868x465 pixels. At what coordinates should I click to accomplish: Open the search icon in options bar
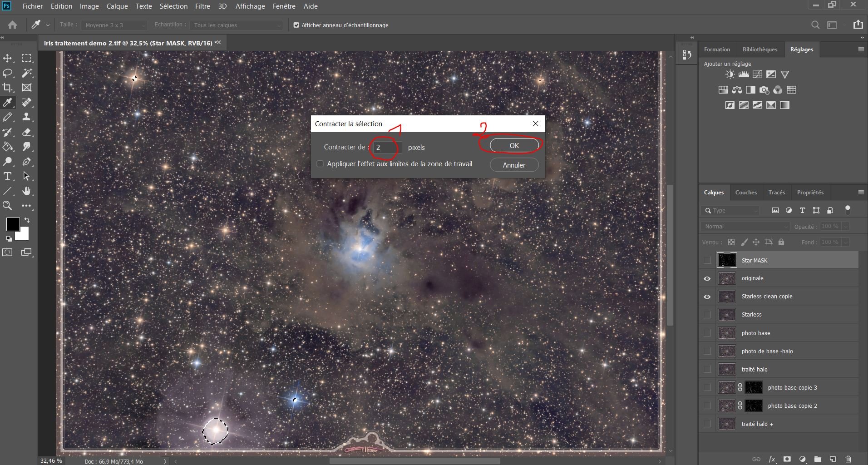click(x=815, y=25)
